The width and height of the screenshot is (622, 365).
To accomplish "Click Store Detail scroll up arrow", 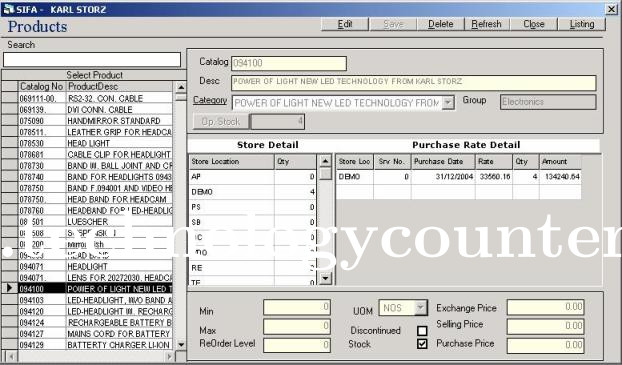I will pyautogui.click(x=325, y=161).
